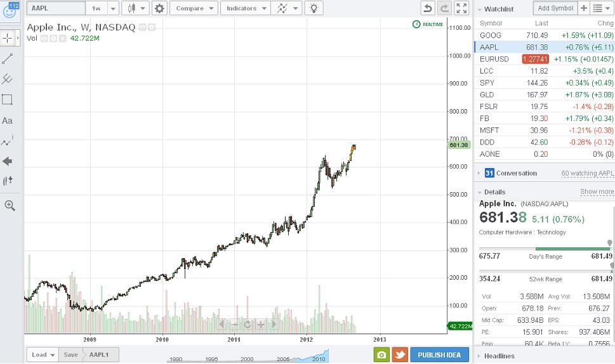The width and height of the screenshot is (615, 364).
Task: Click the Save chart button
Action: 70,354
